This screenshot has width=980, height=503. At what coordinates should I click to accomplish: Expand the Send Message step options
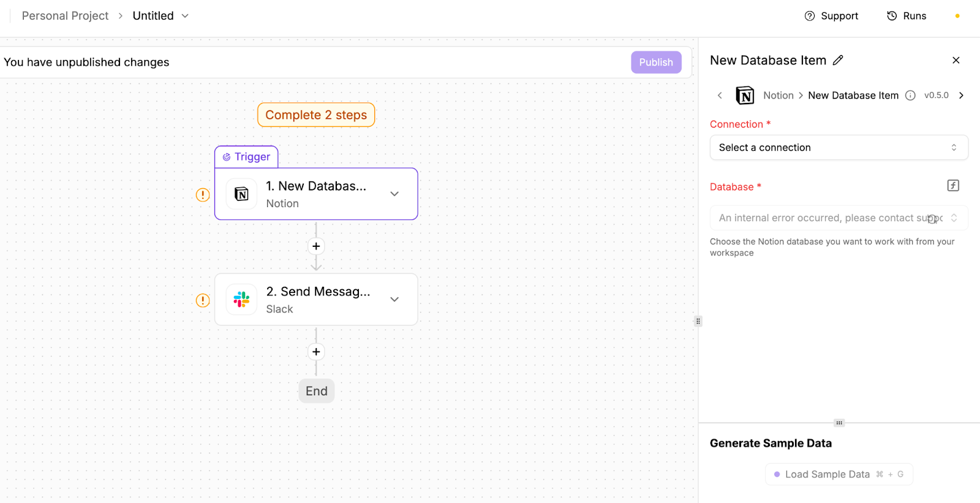(394, 299)
